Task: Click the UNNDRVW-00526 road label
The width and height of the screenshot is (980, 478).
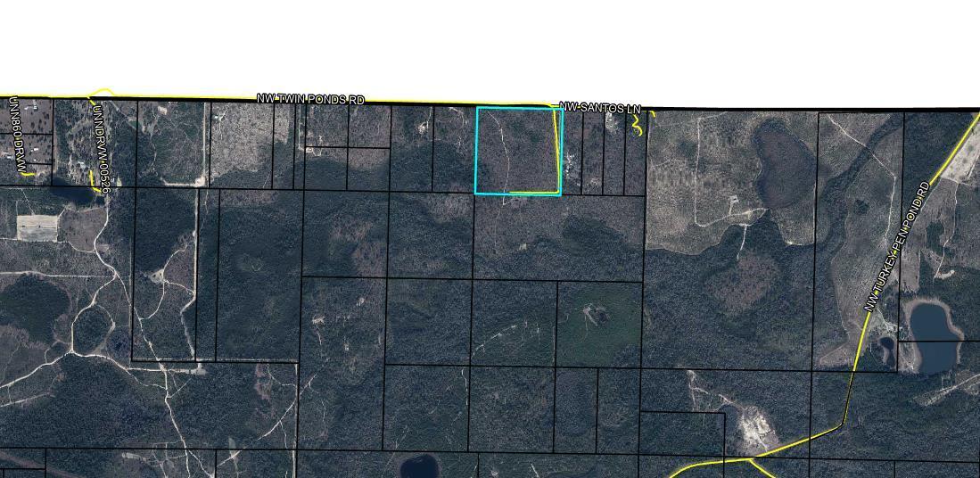Action: pos(100,147)
